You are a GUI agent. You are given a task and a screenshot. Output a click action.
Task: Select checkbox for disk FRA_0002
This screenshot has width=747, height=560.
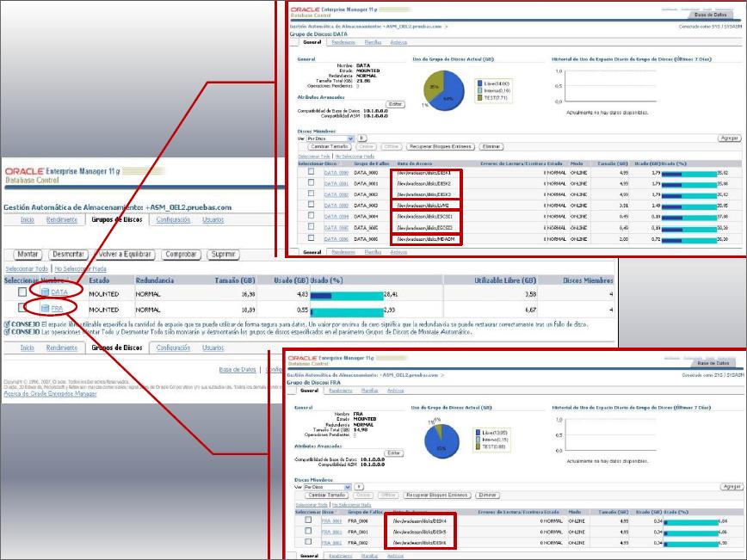[308, 541]
